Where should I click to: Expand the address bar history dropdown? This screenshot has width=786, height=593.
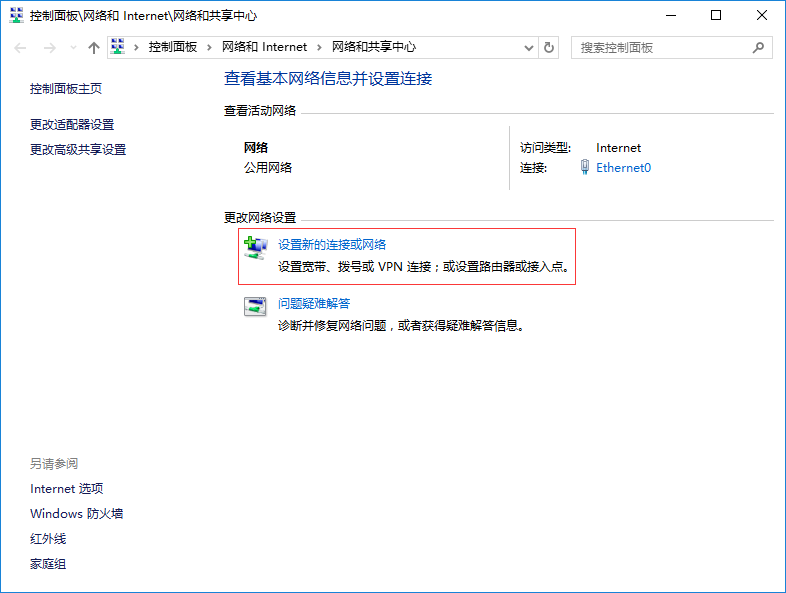[529, 47]
